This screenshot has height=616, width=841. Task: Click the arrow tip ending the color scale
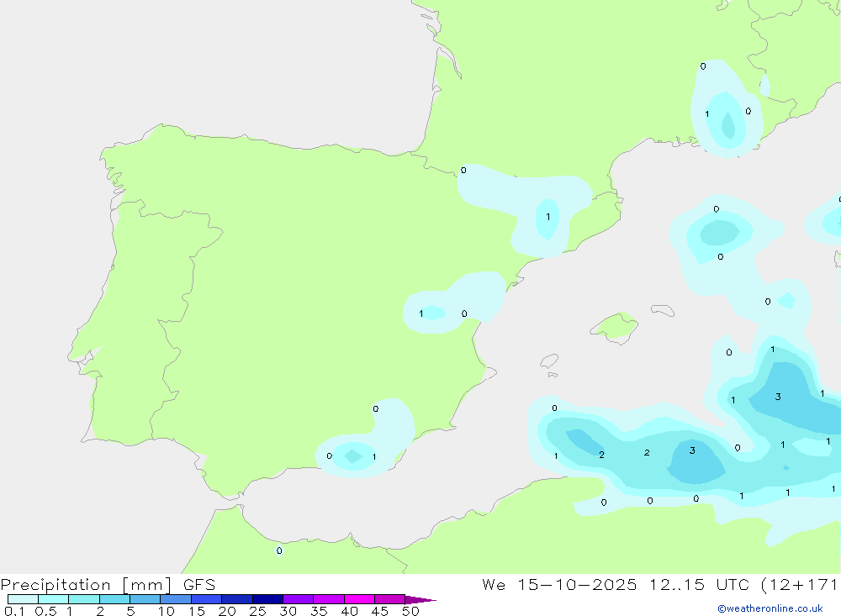[x=421, y=600]
